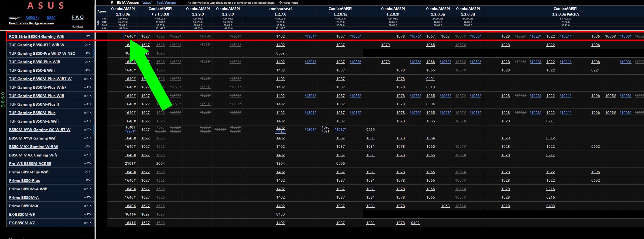Open BIOS 0310 in TUF B850M-Plus Wifi7 row
Screen dimensions: 644x239
click(x=430, y=87)
